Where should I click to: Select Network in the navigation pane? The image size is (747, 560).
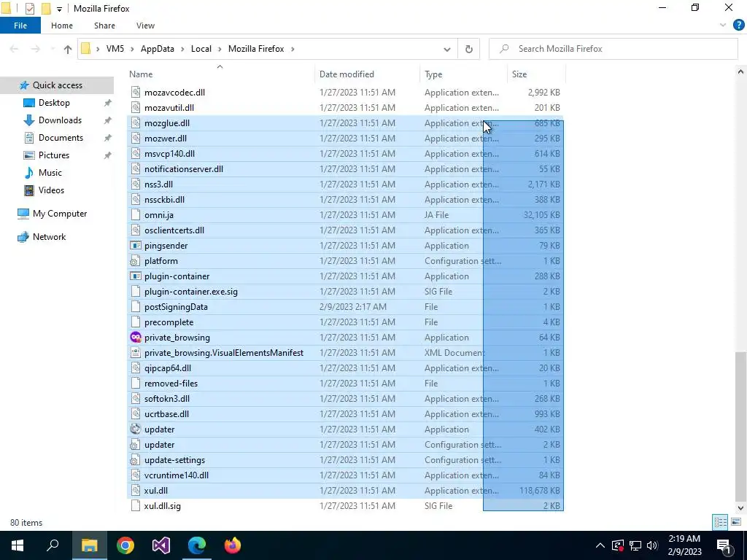[x=49, y=237]
